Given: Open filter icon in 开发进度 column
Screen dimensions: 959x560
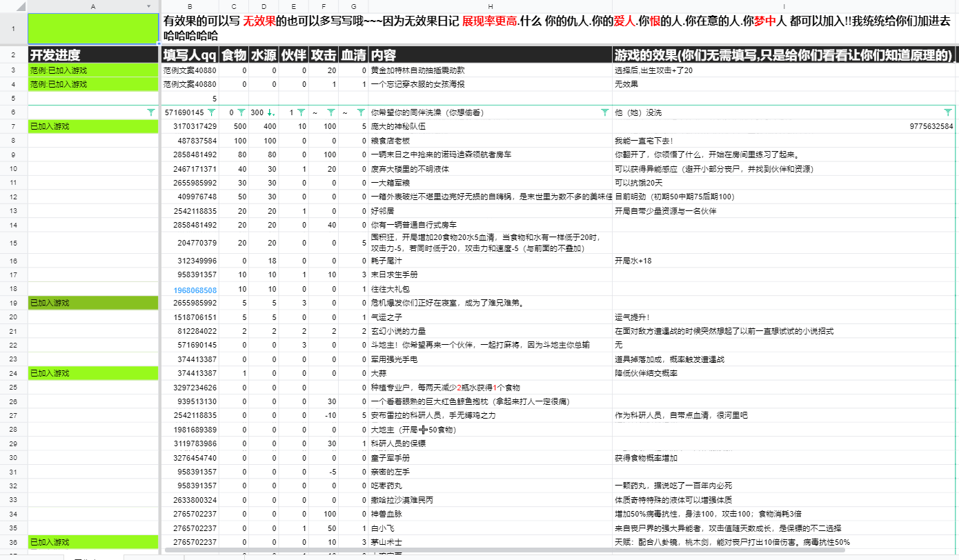Looking at the screenshot, I should [x=151, y=112].
